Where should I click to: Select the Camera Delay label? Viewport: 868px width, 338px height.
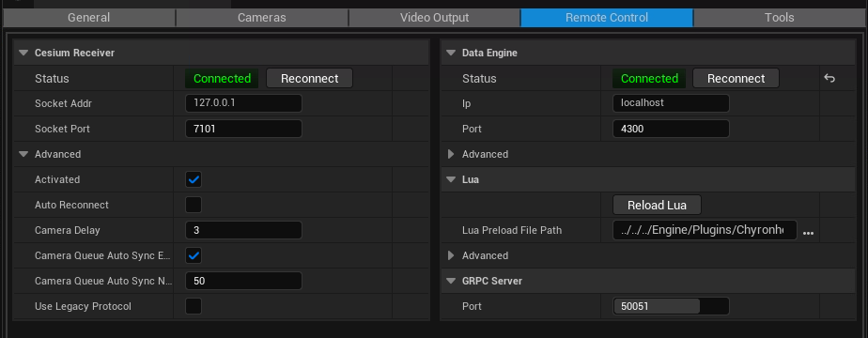coord(67,230)
